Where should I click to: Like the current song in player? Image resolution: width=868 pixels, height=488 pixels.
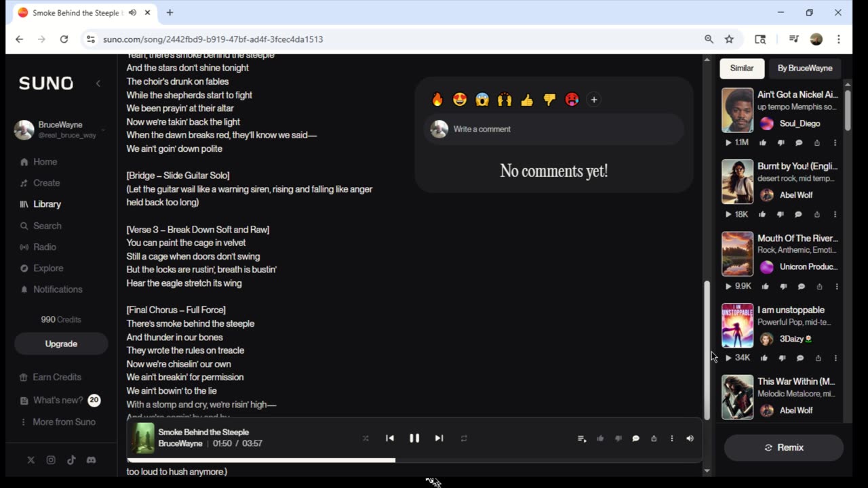[x=600, y=439]
